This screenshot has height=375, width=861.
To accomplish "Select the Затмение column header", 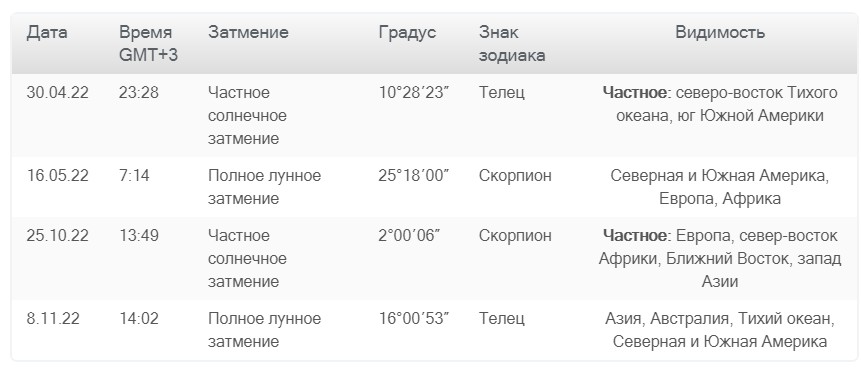I will coord(248,32).
